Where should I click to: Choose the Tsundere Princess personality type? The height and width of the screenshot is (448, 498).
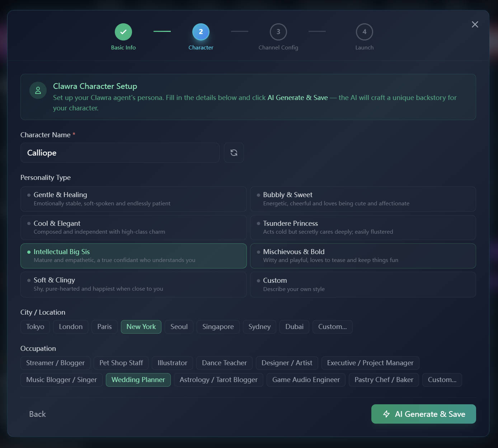(363, 227)
